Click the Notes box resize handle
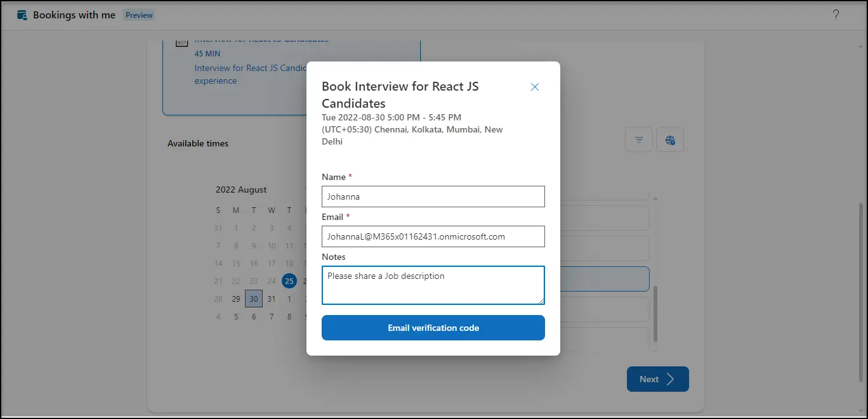Screen dimensions: 868x419 (541, 300)
